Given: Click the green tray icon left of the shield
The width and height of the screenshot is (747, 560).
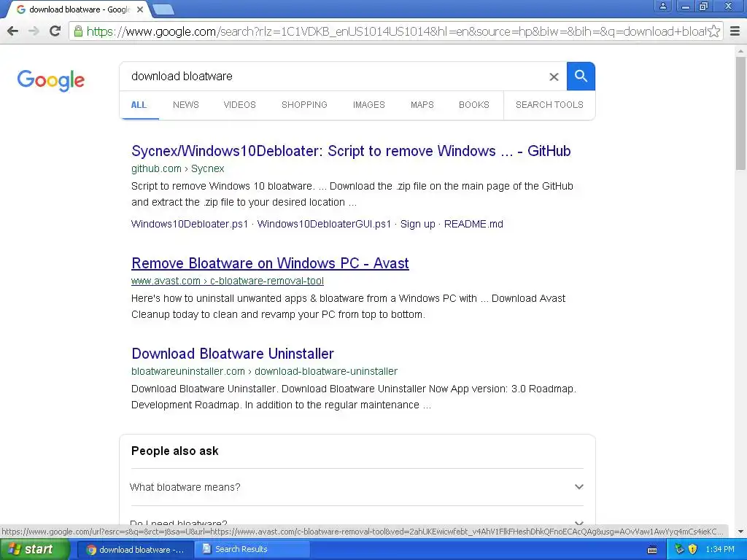Looking at the screenshot, I should [679, 550].
